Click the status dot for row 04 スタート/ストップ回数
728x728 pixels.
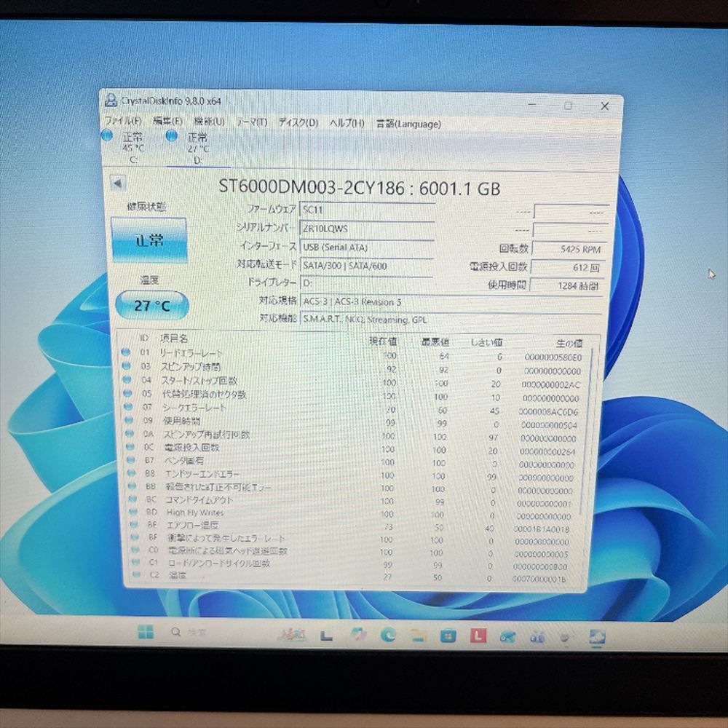coord(127,379)
